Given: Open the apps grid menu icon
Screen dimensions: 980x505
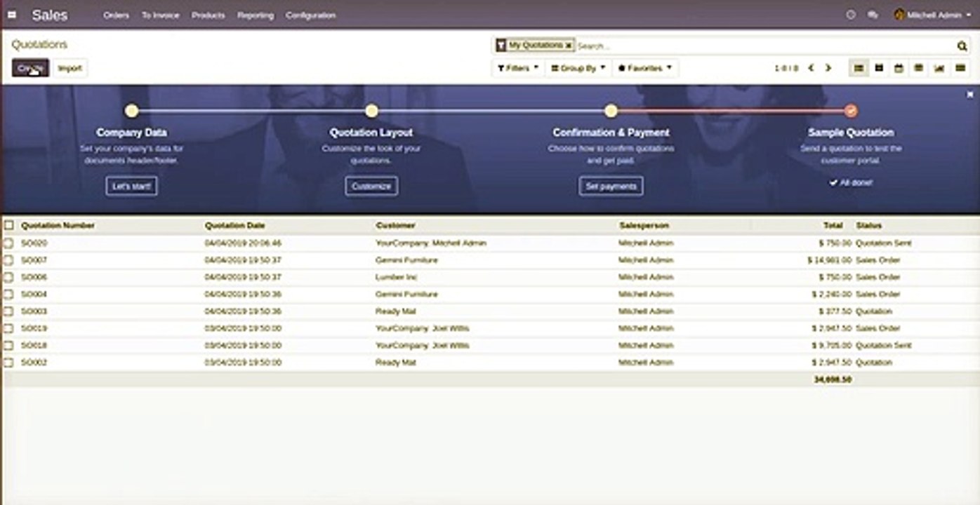Looking at the screenshot, I should [x=12, y=15].
